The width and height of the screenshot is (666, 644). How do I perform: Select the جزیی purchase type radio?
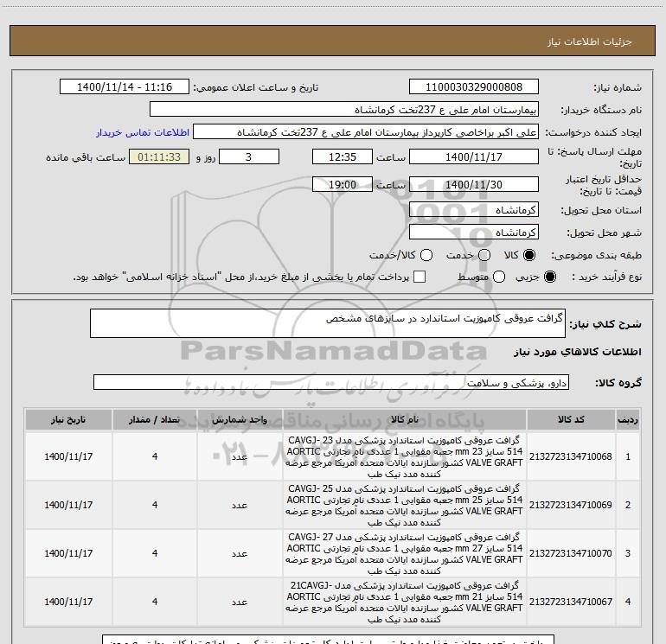[x=549, y=277]
